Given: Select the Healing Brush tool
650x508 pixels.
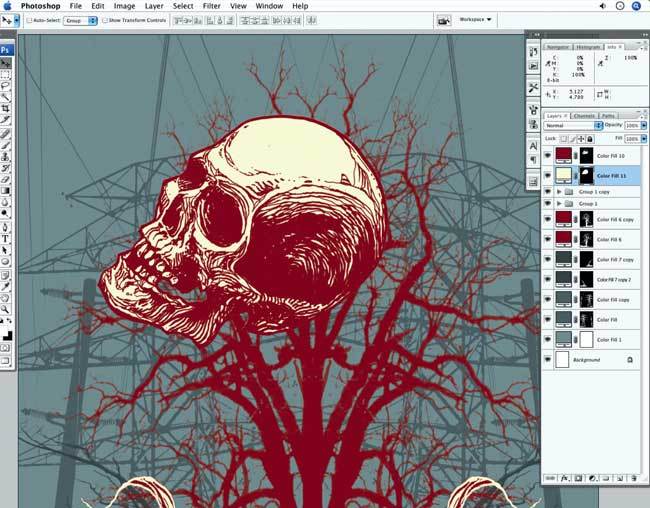Looking at the screenshot, I should [x=6, y=134].
